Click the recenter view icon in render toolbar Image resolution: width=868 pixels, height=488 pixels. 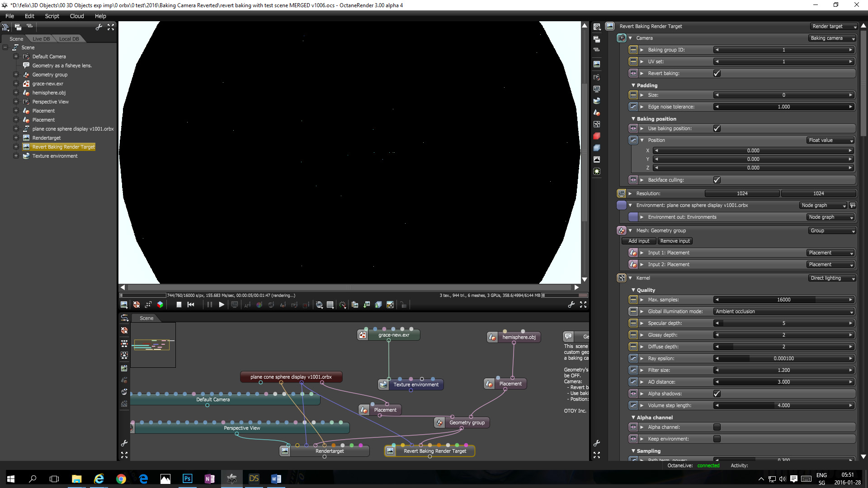136,305
